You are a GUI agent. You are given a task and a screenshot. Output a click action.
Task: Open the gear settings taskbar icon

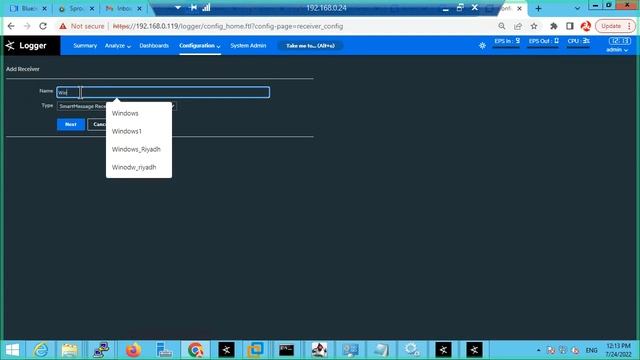(412, 350)
